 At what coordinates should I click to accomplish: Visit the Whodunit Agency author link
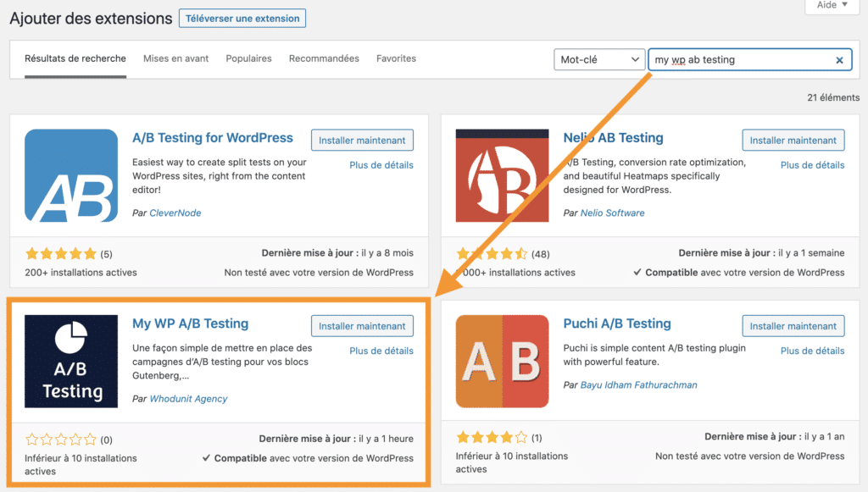(x=188, y=399)
